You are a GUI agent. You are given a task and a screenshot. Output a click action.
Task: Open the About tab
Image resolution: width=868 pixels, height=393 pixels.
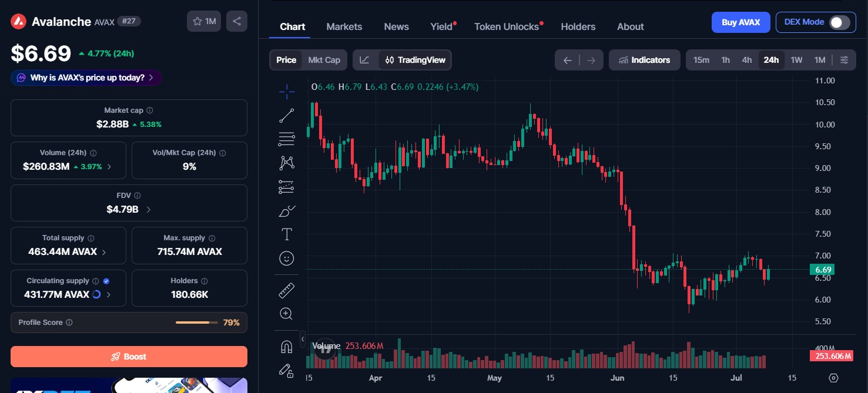coord(630,26)
